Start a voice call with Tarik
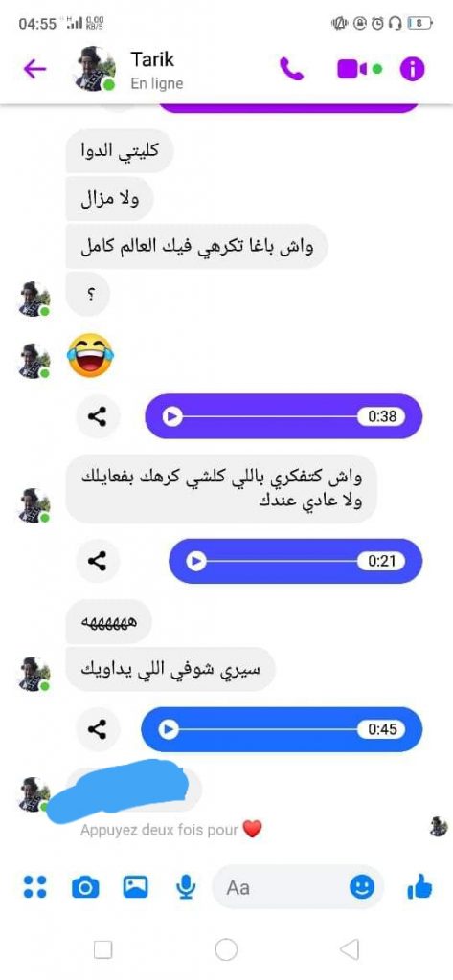The image size is (453, 980). coord(291,69)
